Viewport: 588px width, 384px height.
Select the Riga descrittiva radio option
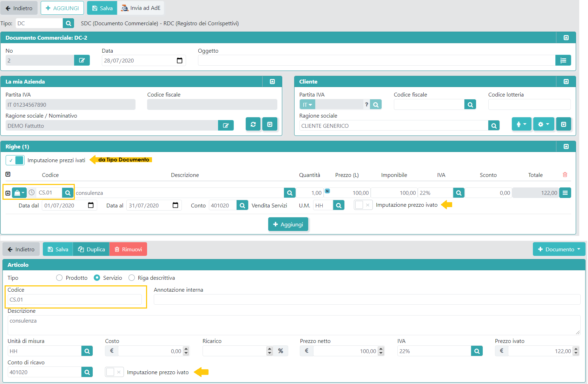pyautogui.click(x=132, y=278)
